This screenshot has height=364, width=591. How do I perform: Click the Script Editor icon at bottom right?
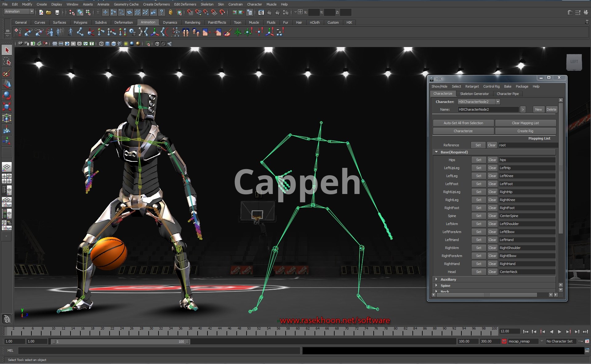point(587,350)
